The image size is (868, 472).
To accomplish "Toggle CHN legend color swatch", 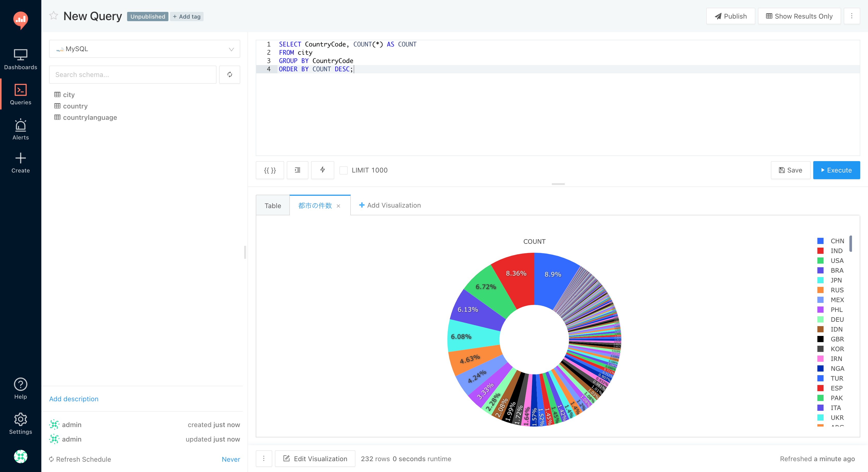I will pyautogui.click(x=820, y=241).
